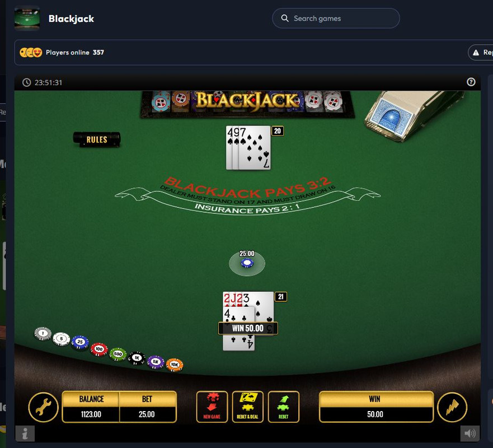The image size is (493, 448).
Task: Select the red 100 chip
Action: (x=99, y=349)
